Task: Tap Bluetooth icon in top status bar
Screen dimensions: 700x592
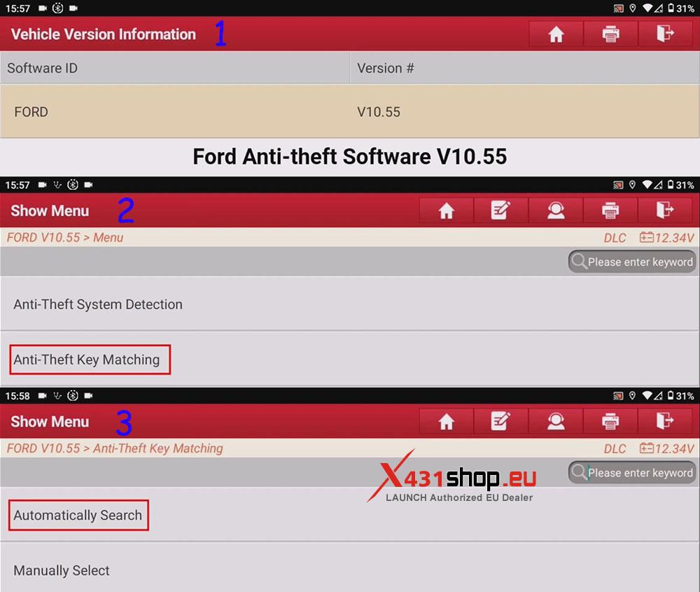Action: (x=57, y=8)
